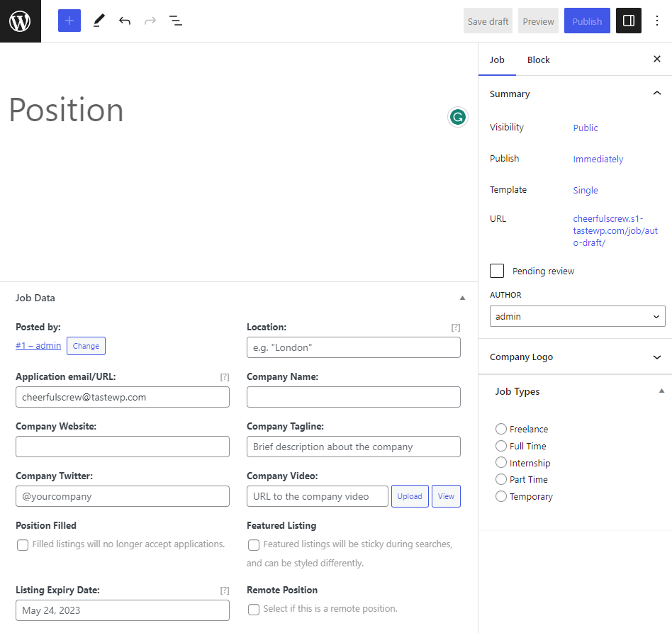
Task: Click the Listing Expiry Date help [?] icon
Action: pos(225,590)
